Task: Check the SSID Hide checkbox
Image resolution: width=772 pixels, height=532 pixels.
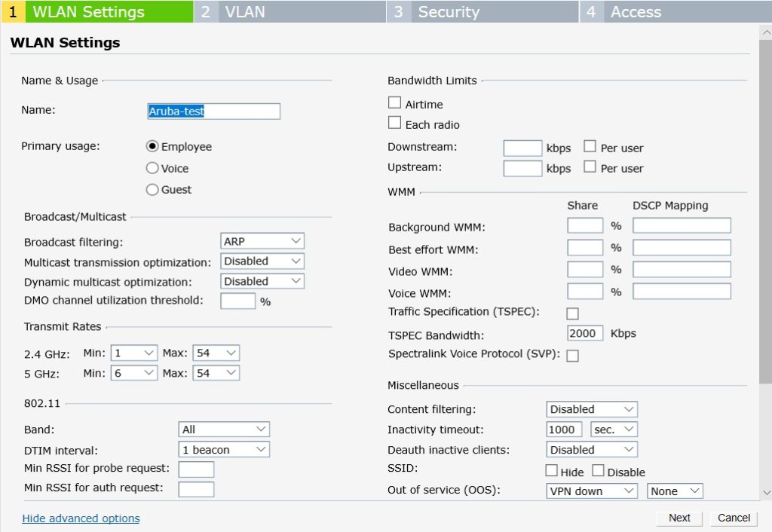Action: [551, 470]
